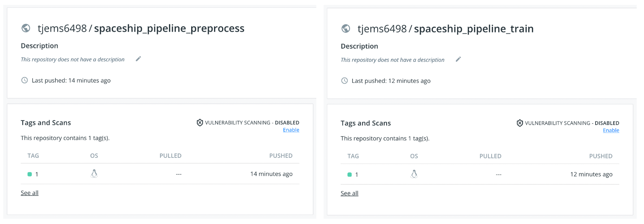Click Linux penguin OS icon in train tags
Image resolution: width=644 pixels, height=224 pixels.
(x=414, y=174)
